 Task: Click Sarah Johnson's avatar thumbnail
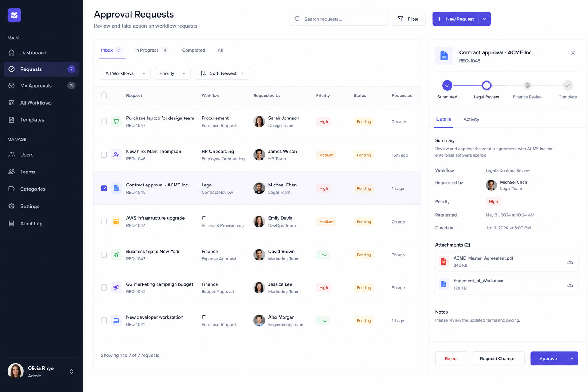[259, 122]
